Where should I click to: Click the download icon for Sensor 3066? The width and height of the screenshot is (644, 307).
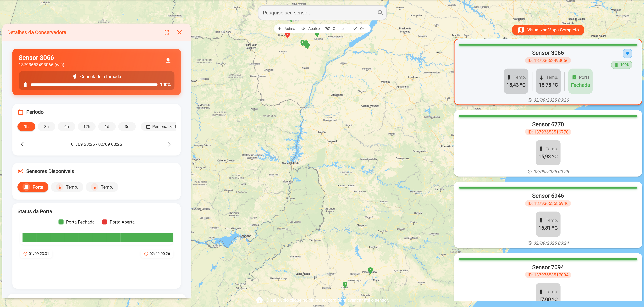[168, 60]
